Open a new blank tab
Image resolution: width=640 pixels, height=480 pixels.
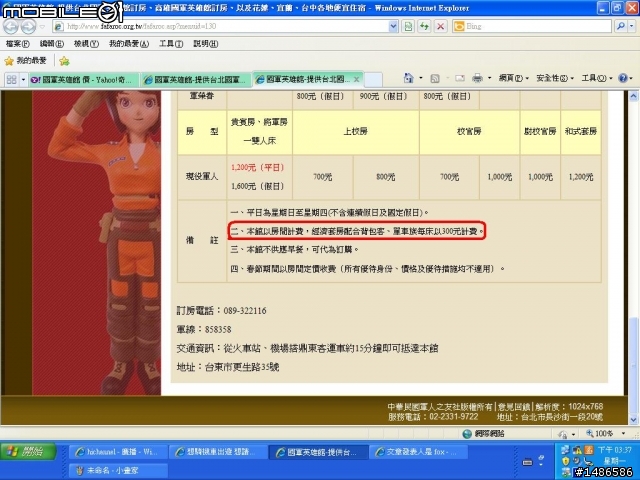373,80
